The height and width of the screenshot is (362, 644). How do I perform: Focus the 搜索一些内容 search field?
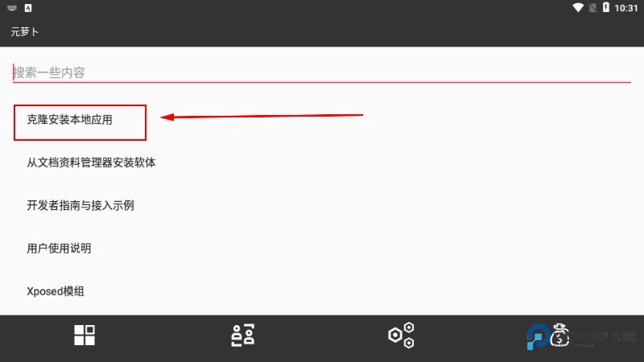coord(321,72)
